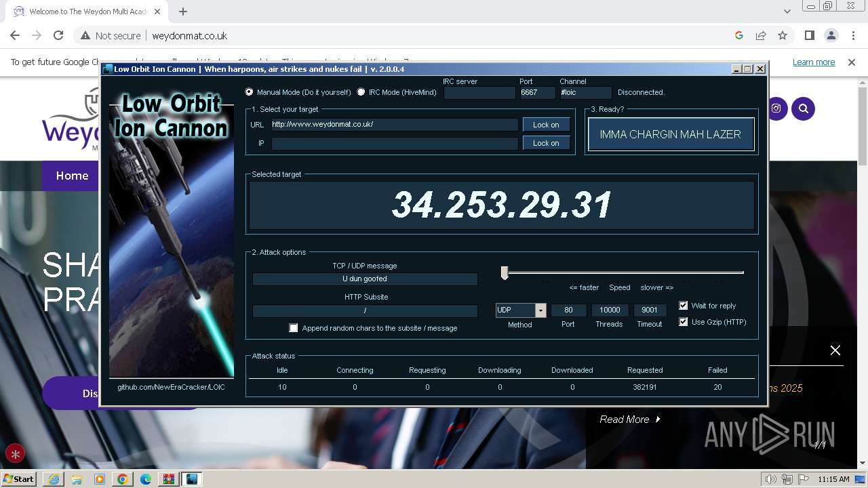Click the Chrome address bar weydonmat.co.uk
The image size is (868, 488).
click(x=190, y=36)
